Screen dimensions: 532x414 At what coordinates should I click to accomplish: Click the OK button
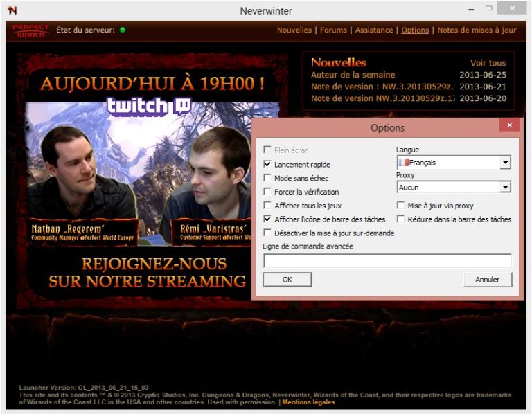pos(287,280)
